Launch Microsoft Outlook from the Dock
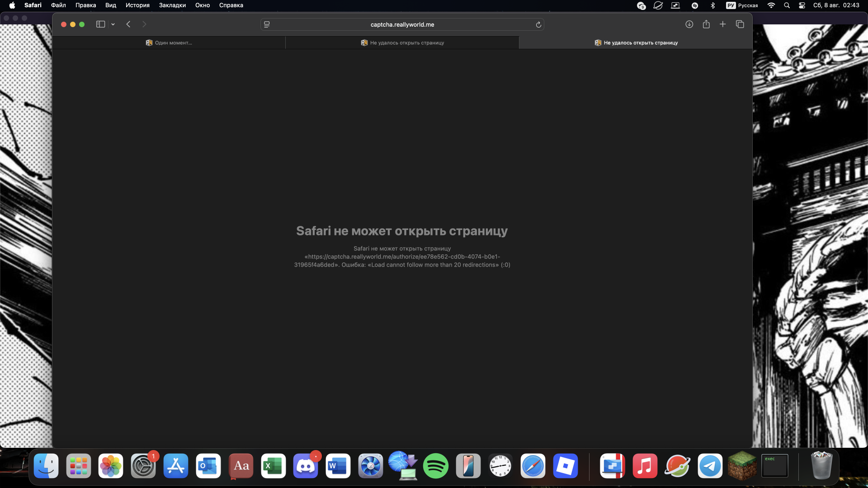 click(x=208, y=466)
